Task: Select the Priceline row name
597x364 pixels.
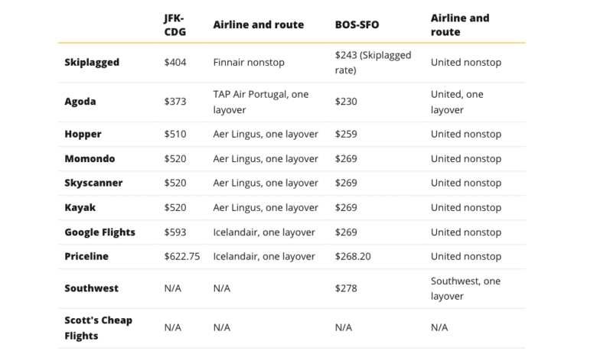Action: pos(86,257)
